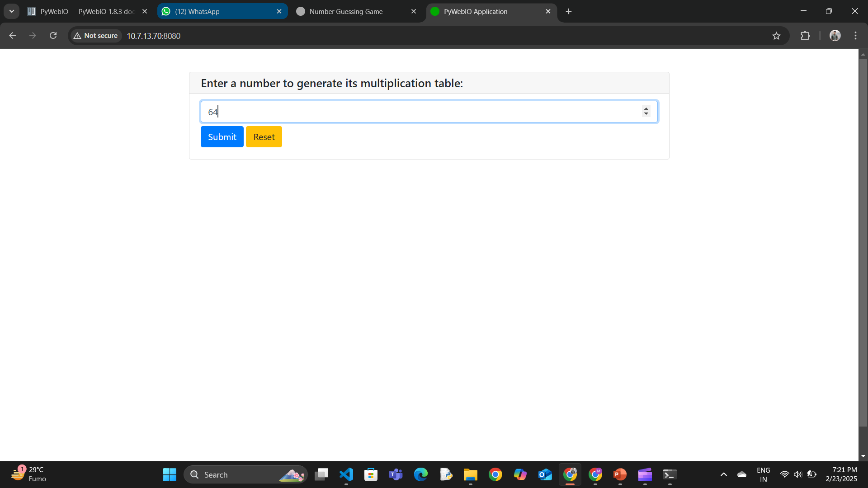Open the Extensions puzzle icon
Screen dimensions: 868x488
[805, 36]
